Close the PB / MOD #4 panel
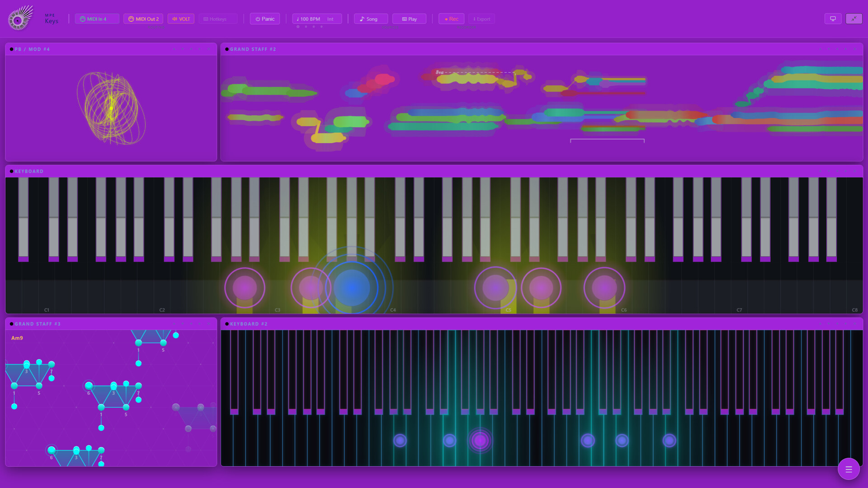 (208, 49)
